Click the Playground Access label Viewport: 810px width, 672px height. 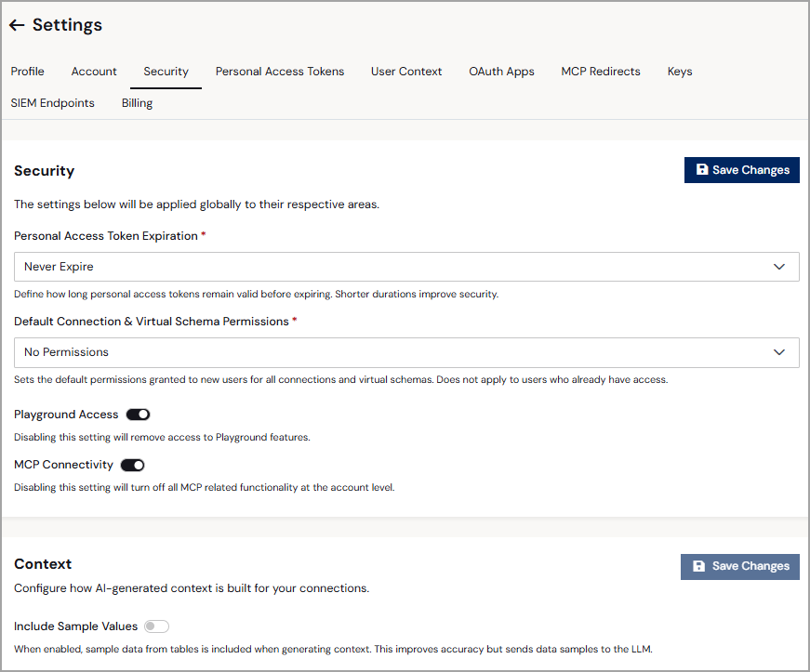[66, 415]
